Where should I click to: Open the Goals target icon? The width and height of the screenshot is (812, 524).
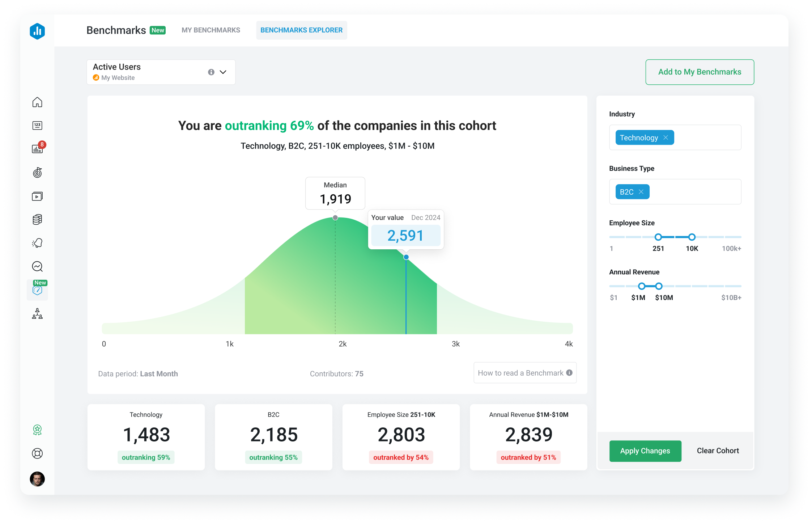pos(37,173)
